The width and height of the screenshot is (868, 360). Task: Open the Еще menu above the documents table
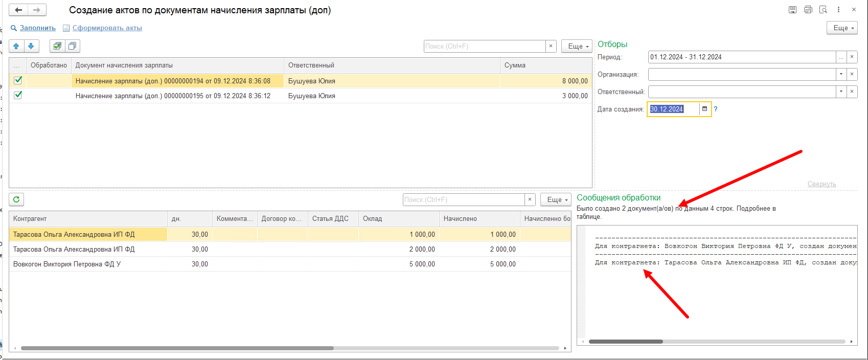(x=577, y=46)
